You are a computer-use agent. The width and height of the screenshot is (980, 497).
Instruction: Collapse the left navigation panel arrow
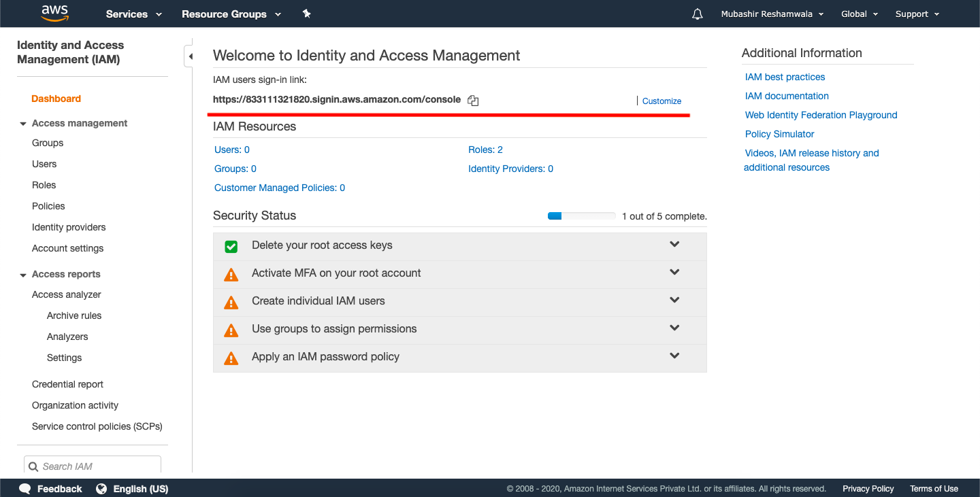[190, 56]
